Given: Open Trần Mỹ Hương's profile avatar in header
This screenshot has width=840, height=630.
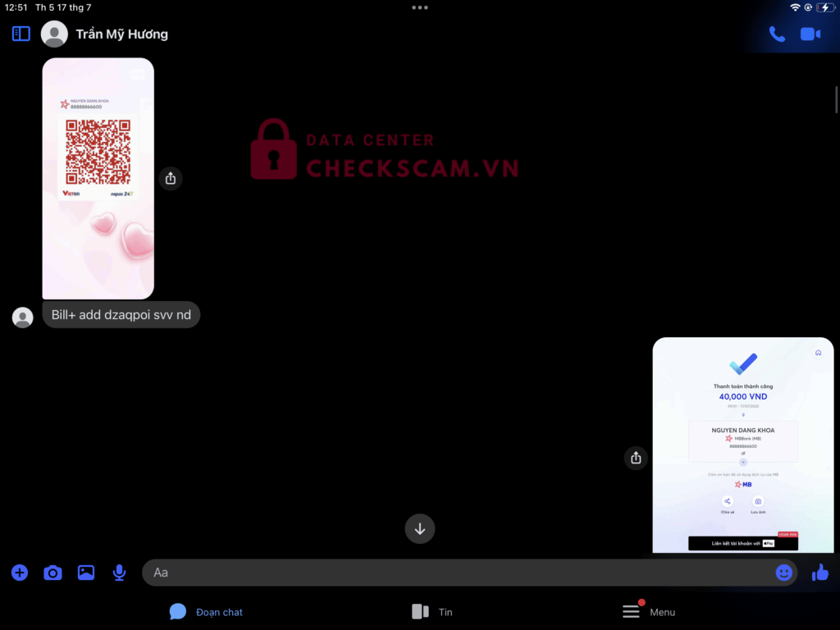Looking at the screenshot, I should click(x=54, y=34).
